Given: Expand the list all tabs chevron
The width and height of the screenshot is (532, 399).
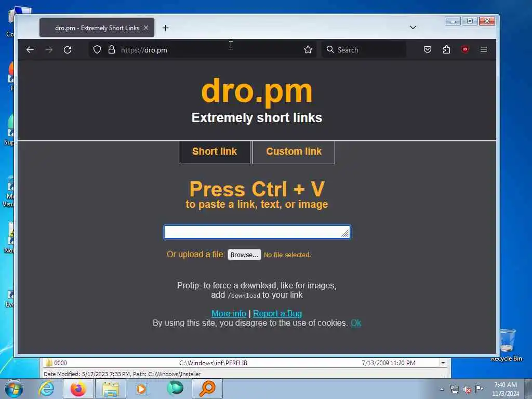Looking at the screenshot, I should (x=413, y=27).
